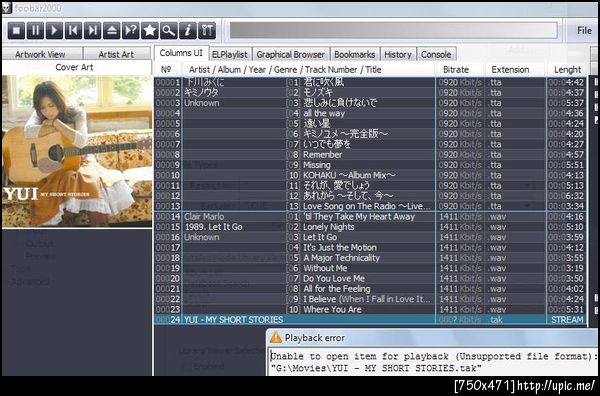The height and width of the screenshot is (396, 600).
Task: Click the random playback icon
Action: tap(130, 31)
